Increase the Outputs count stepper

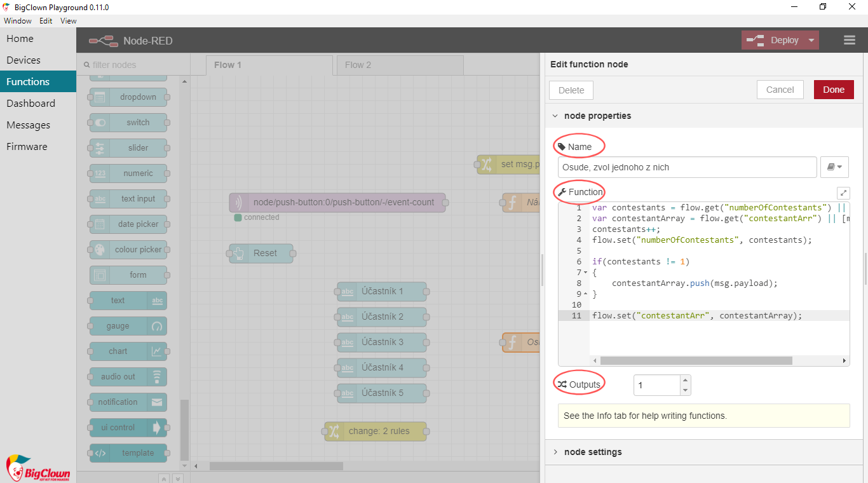click(x=685, y=380)
